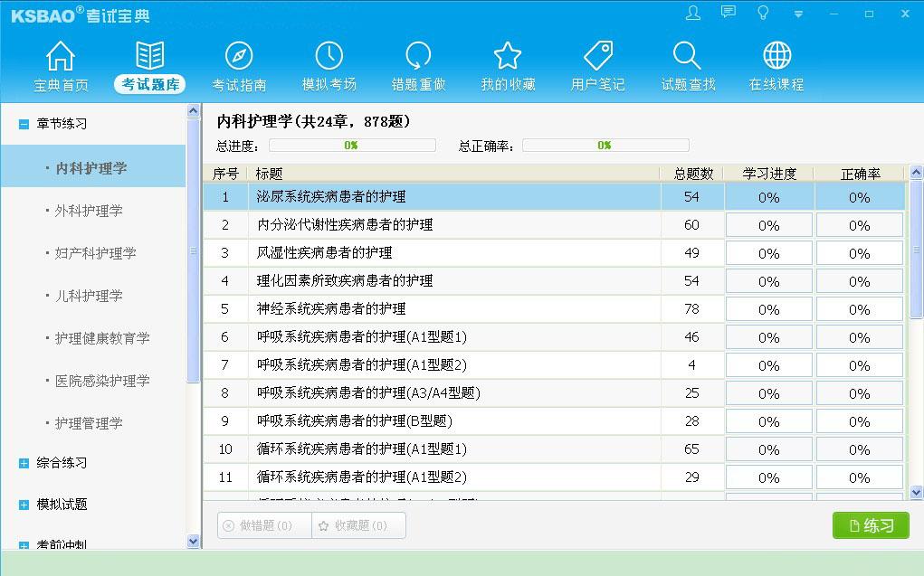Select 外科护理学 in the sidebar
This screenshot has width=924, height=576.
click(89, 211)
